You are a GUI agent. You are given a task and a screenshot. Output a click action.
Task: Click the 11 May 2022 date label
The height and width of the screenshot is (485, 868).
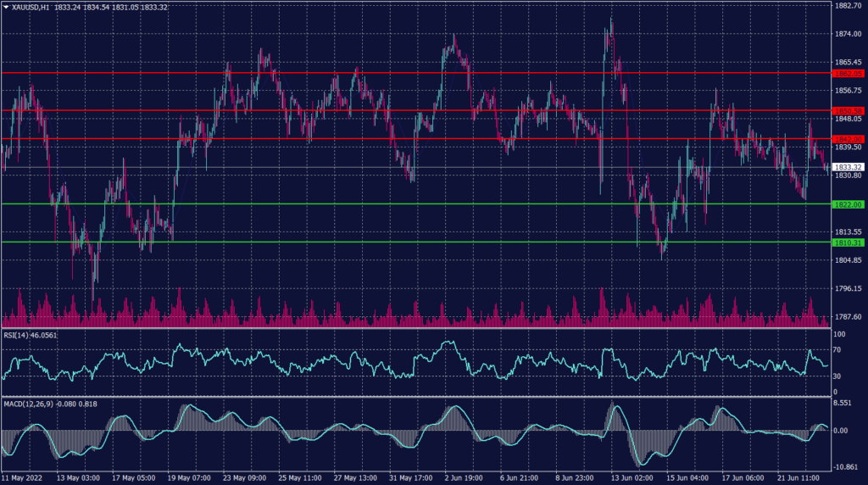pos(25,478)
